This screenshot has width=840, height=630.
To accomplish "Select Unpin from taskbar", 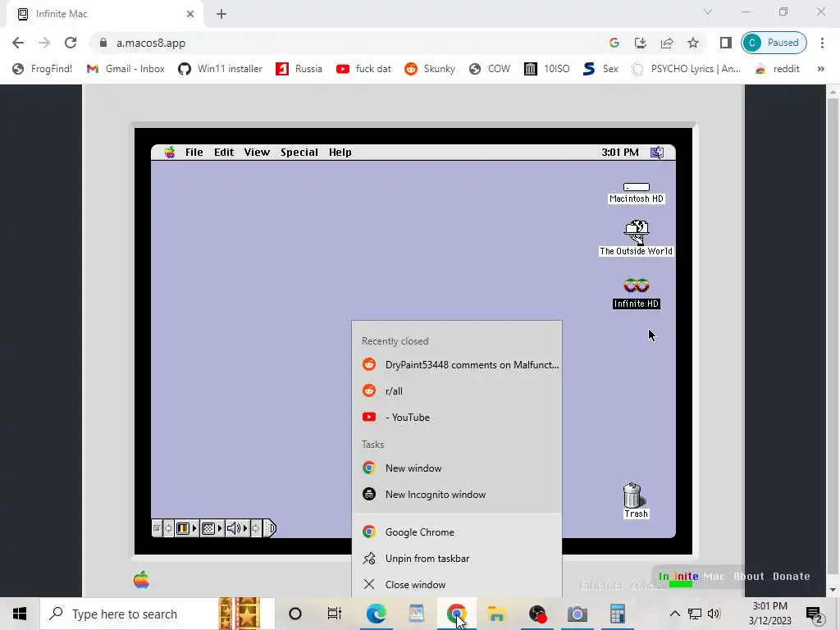I will click(457, 558).
